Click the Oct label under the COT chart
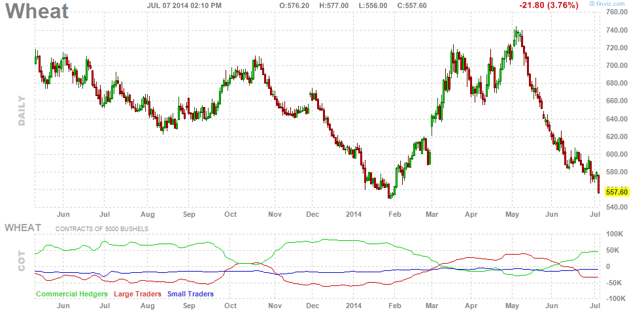Screen dimensions: 644x316 [230, 306]
